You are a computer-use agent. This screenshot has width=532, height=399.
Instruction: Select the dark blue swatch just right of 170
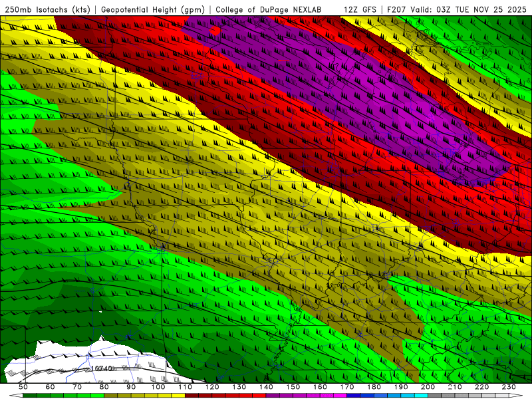[x=354, y=395]
